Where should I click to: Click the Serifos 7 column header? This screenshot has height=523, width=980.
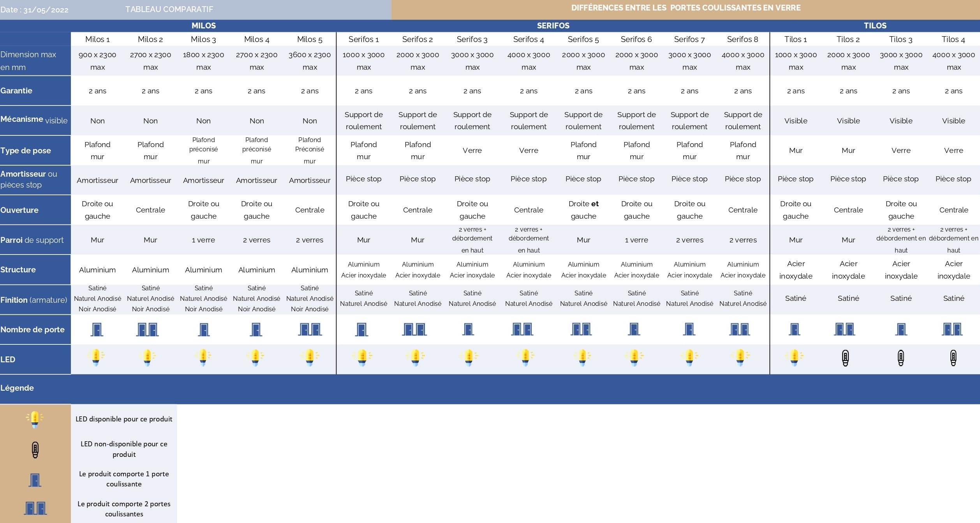point(689,39)
